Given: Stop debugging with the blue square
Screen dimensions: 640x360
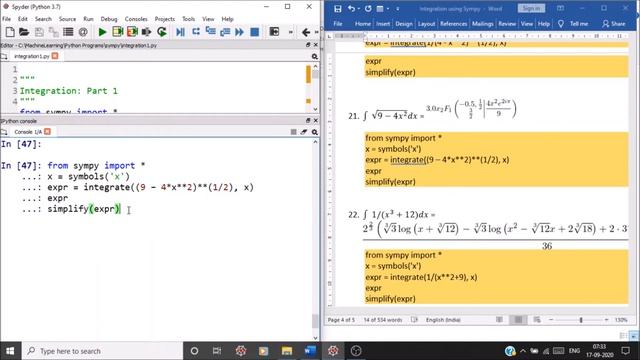Looking at the screenshot, I should coord(254,32).
